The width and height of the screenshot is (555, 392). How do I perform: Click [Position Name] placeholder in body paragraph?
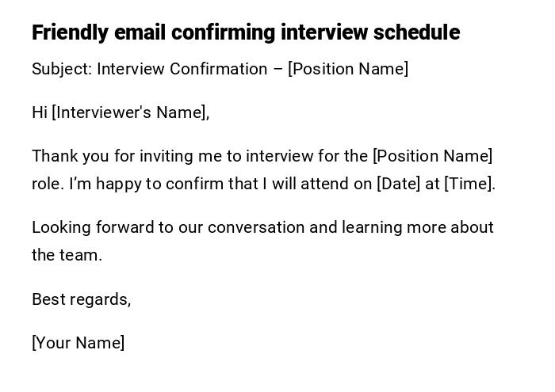pos(433,156)
